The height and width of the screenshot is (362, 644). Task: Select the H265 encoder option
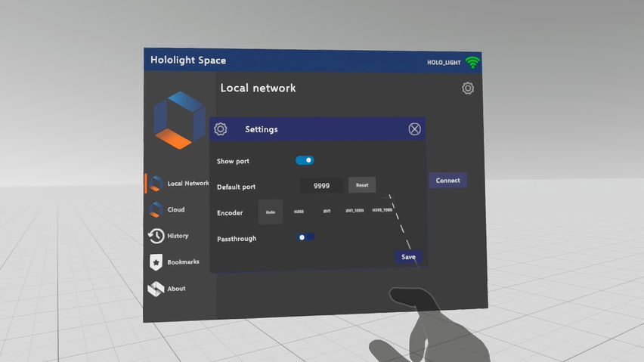click(299, 212)
